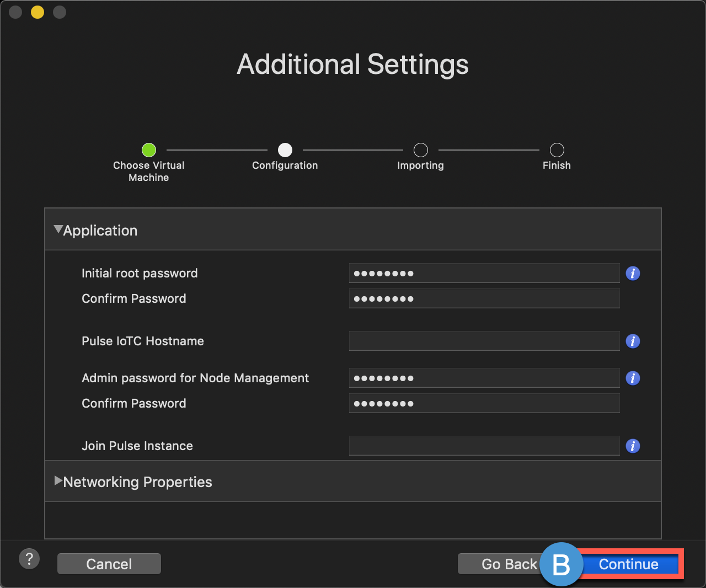This screenshot has height=588, width=706.
Task: Click info icon beside Initial root password
Action: [633, 274]
